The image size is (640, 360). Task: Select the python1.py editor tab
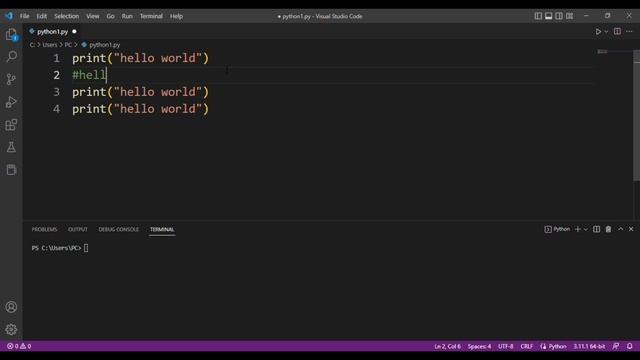(x=52, y=31)
